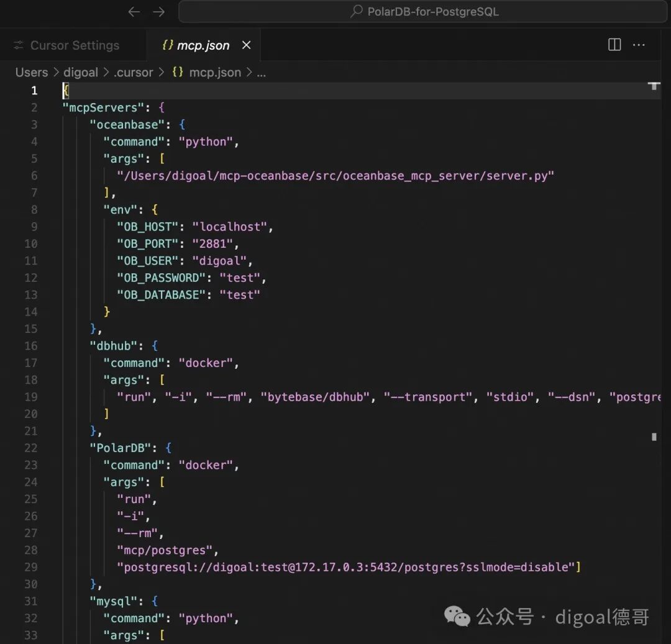Click the braces icon on mcp.json tab
The height and width of the screenshot is (644, 671).
point(168,45)
